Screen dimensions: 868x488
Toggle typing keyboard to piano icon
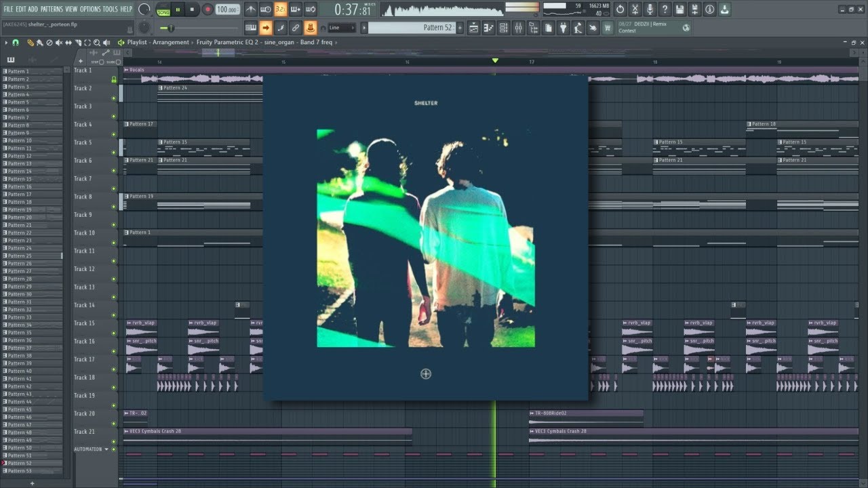click(251, 28)
